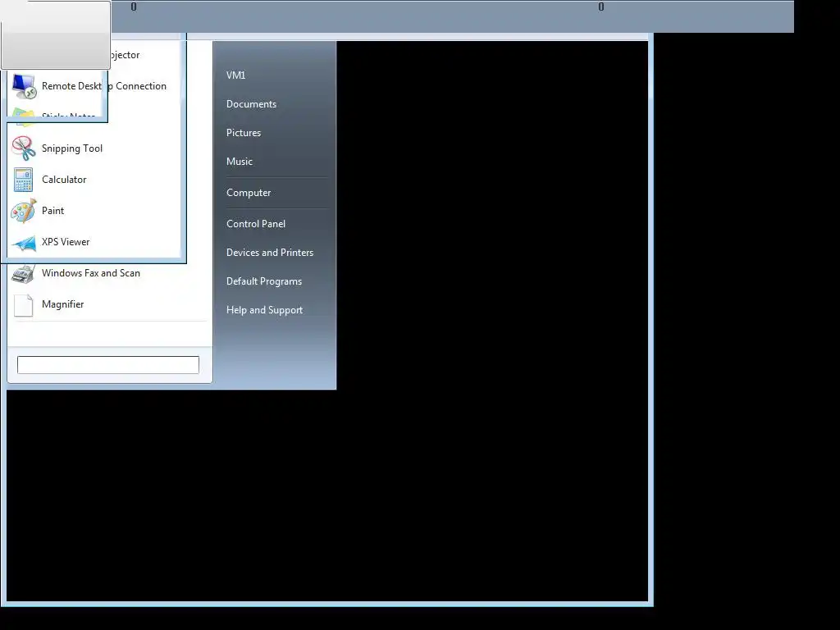Screen dimensions: 840x630
Task: Open Computer from the Start menu
Action: click(248, 193)
